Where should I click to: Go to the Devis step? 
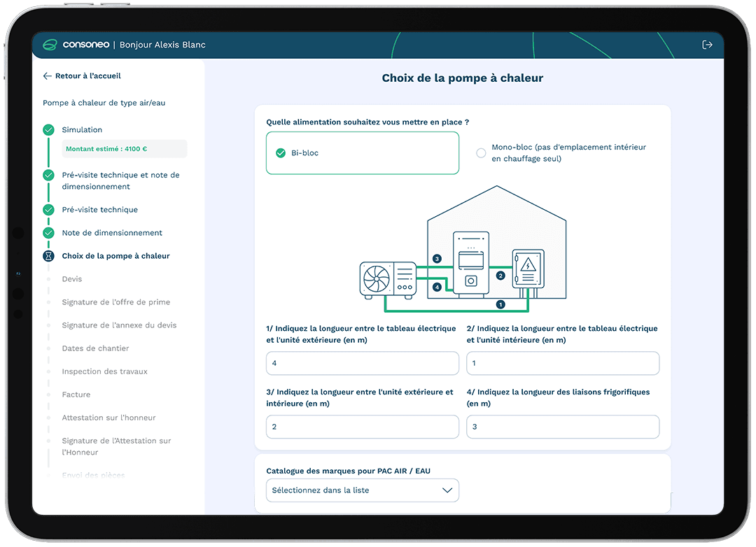pyautogui.click(x=72, y=279)
